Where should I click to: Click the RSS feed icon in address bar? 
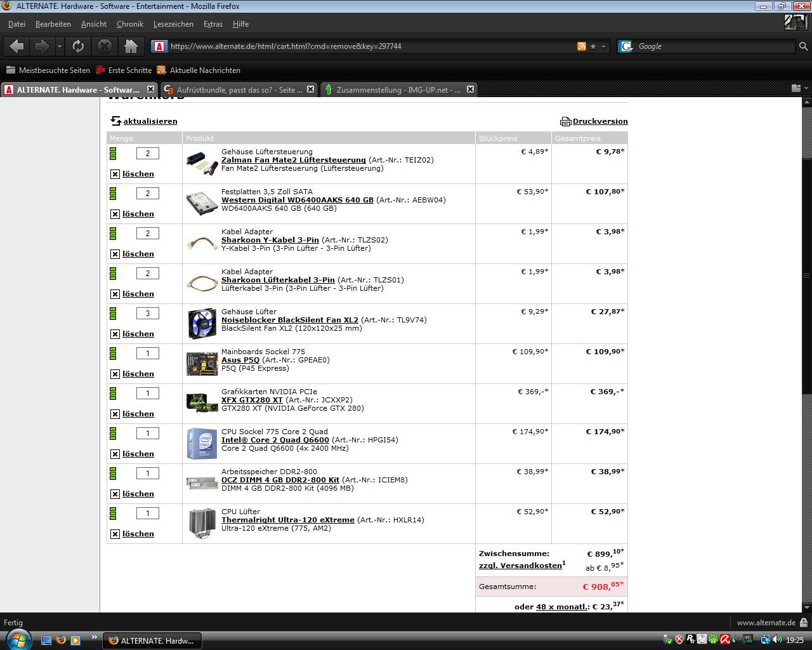(581, 46)
